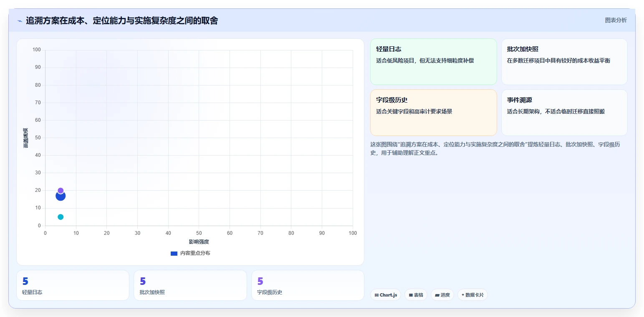
Task: Select the 字段级历史 card
Action: point(433,113)
